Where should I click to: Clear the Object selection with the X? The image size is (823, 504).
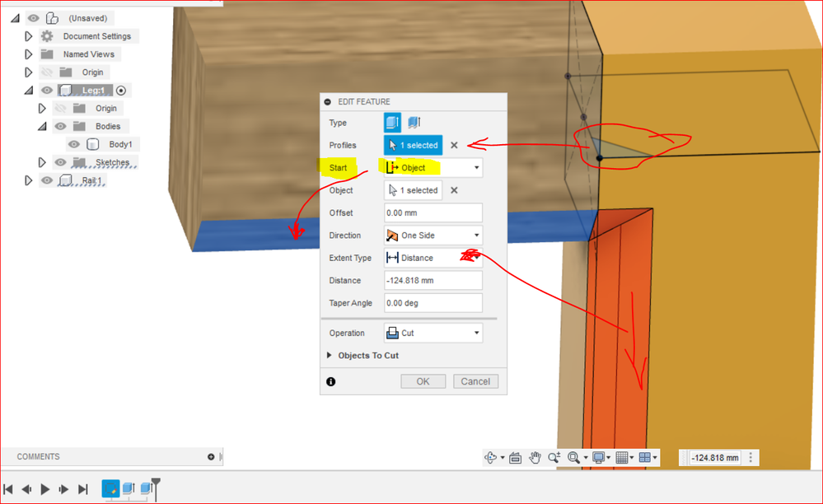point(455,190)
